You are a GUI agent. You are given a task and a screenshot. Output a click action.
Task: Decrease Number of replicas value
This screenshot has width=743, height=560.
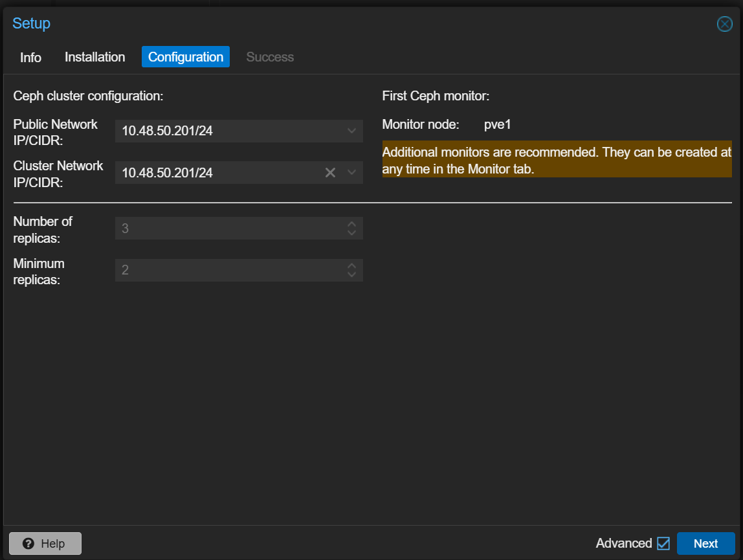[351, 233]
